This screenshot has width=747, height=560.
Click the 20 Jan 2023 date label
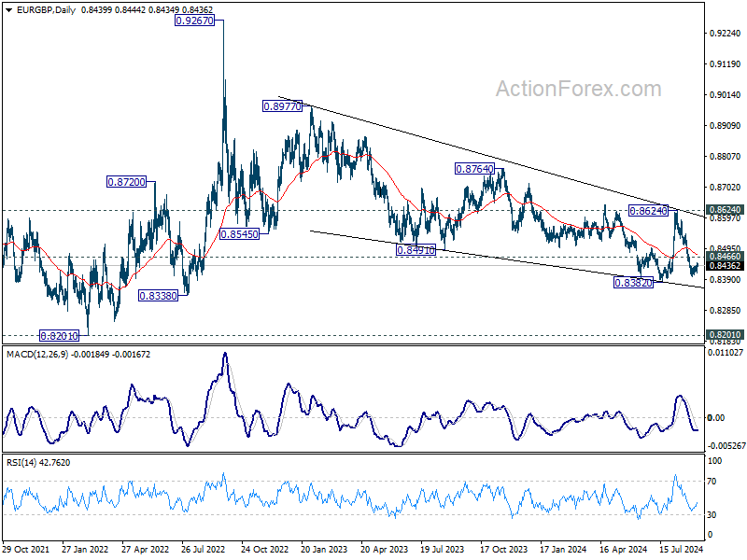coord(324,549)
